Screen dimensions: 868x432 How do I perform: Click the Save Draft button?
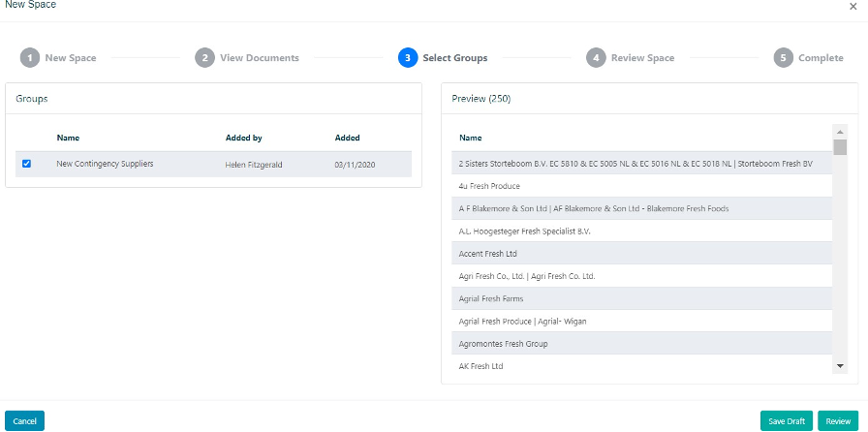coord(786,421)
